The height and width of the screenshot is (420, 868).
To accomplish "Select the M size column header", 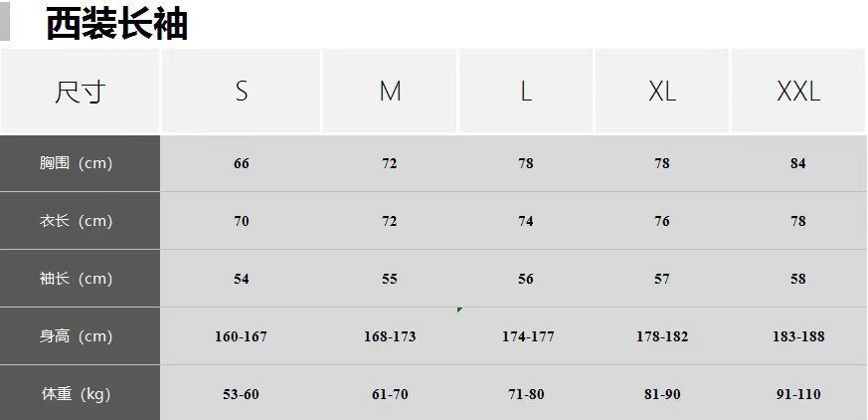I will pyautogui.click(x=390, y=92).
